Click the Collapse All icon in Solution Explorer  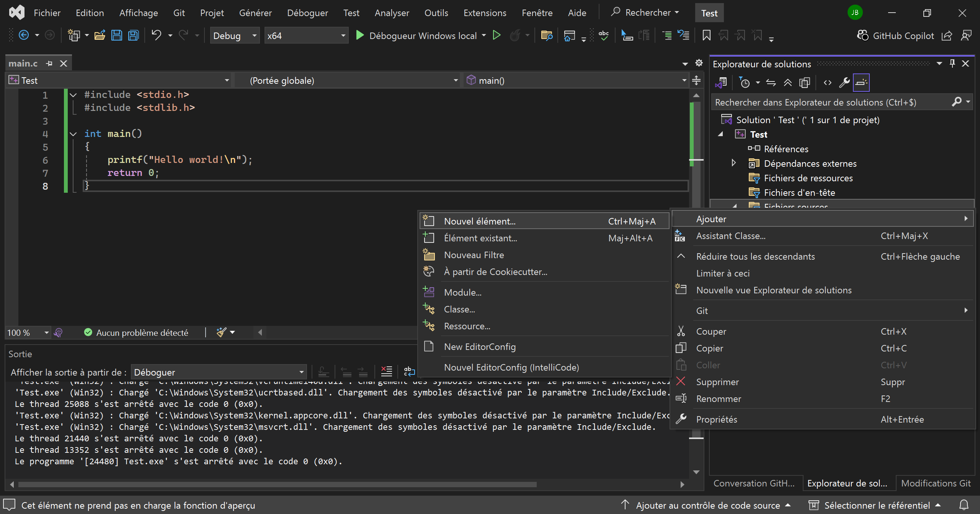click(x=787, y=83)
